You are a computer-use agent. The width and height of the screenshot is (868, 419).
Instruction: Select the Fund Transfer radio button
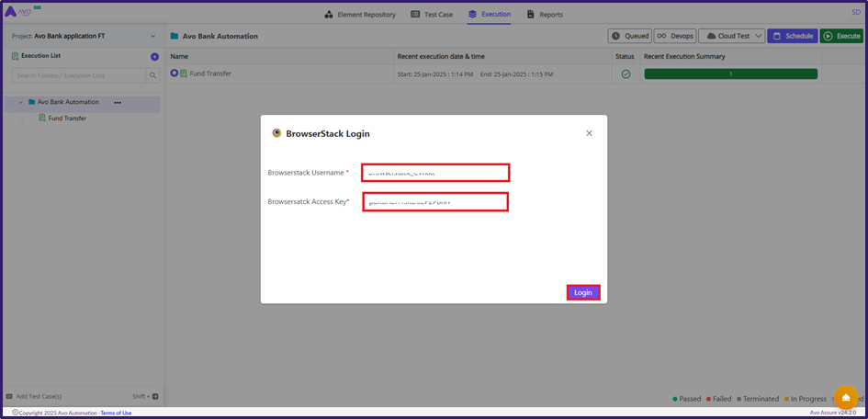[175, 74]
